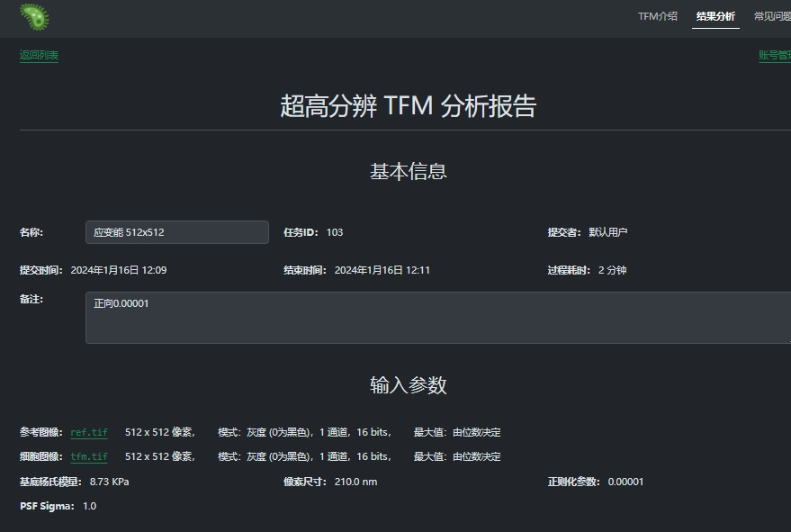Viewport: 791px width, 532px height.
Task: Click the submitter value 默认用户
Action: tap(608, 232)
